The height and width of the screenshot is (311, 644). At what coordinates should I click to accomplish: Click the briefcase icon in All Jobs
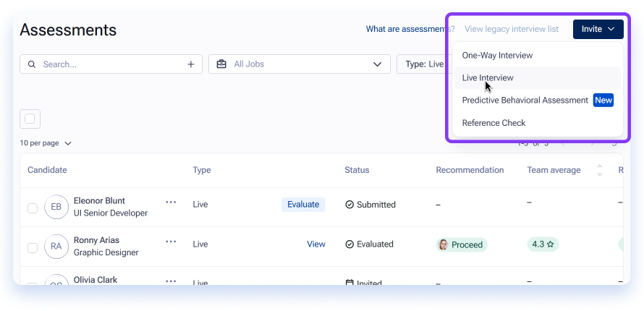[x=221, y=64]
